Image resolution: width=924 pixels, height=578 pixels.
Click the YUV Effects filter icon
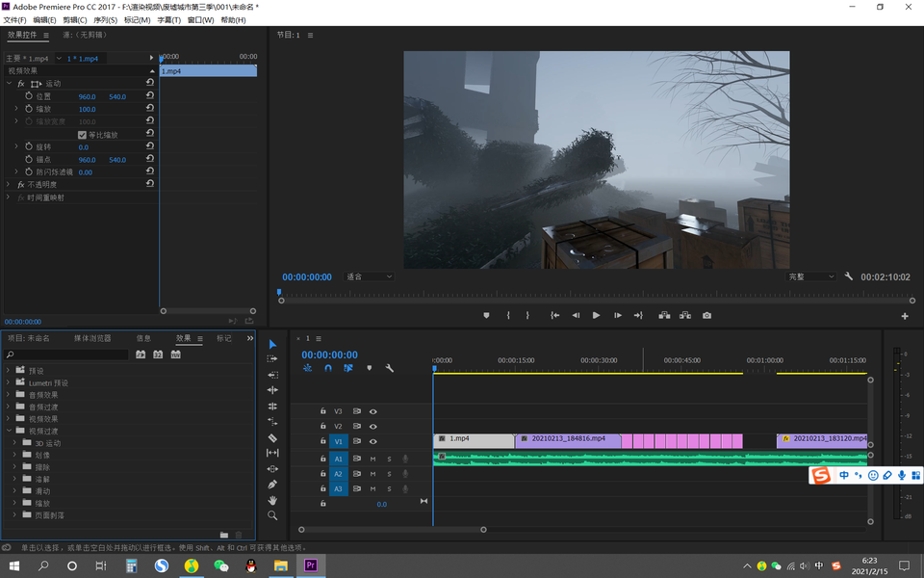pos(175,355)
